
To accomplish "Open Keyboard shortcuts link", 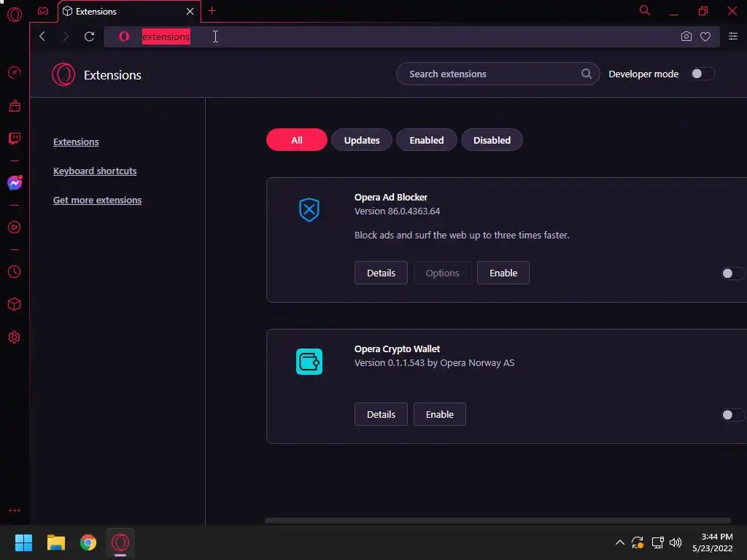I will pyautogui.click(x=95, y=171).
